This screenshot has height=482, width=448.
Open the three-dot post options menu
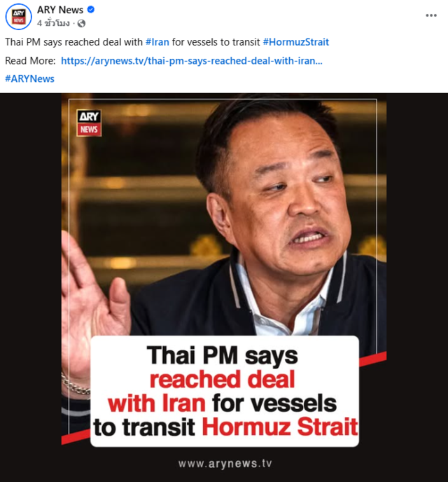431,15
